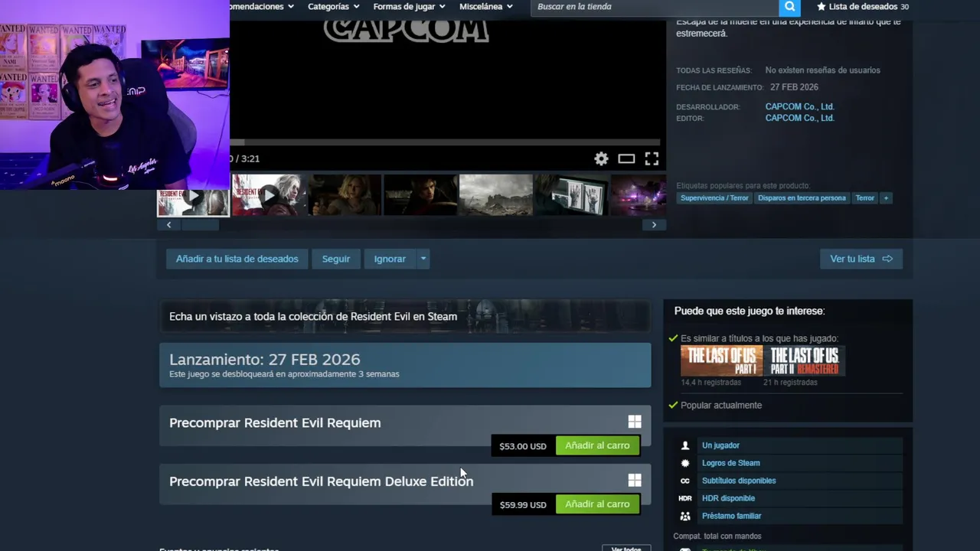The width and height of the screenshot is (980, 551).
Task: Click the Logros de Steam badge icon
Action: click(685, 463)
